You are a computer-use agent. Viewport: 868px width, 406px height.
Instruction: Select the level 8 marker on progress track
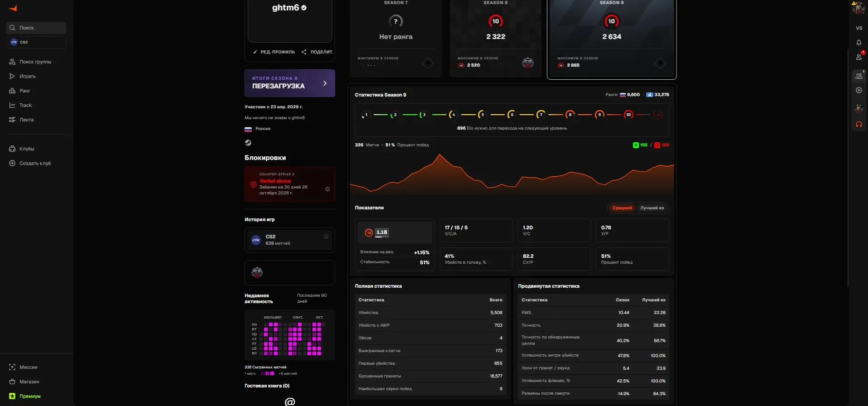tap(570, 115)
